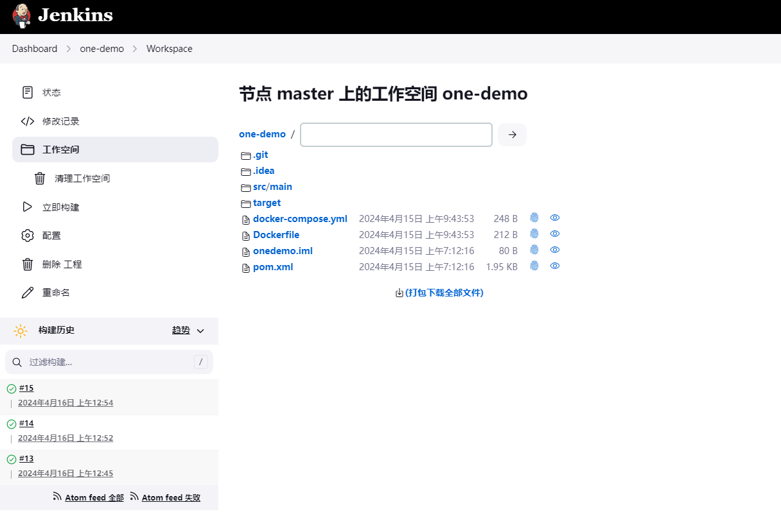This screenshot has width=781, height=532.
Task: Open the Dockerfile file link
Action: click(276, 235)
